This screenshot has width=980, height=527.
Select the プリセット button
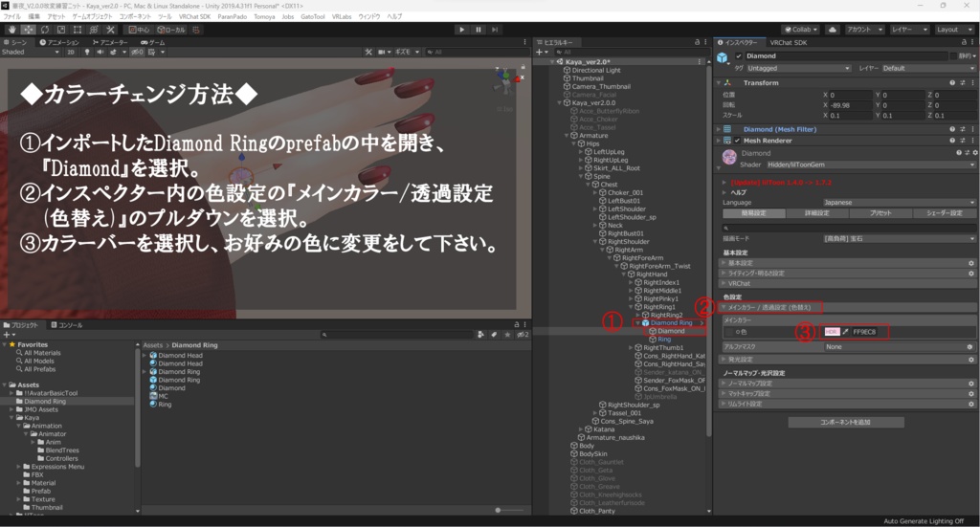880,213
